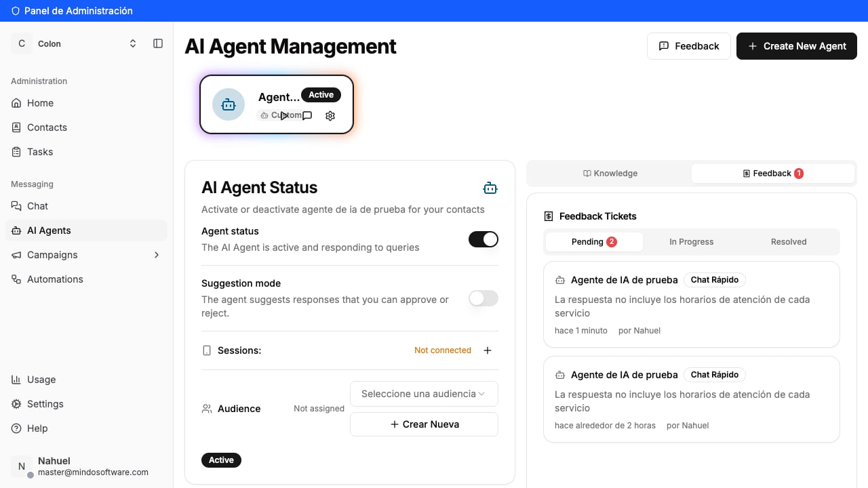Click the Feedback button in header
The height and width of the screenshot is (488, 868).
tap(688, 46)
